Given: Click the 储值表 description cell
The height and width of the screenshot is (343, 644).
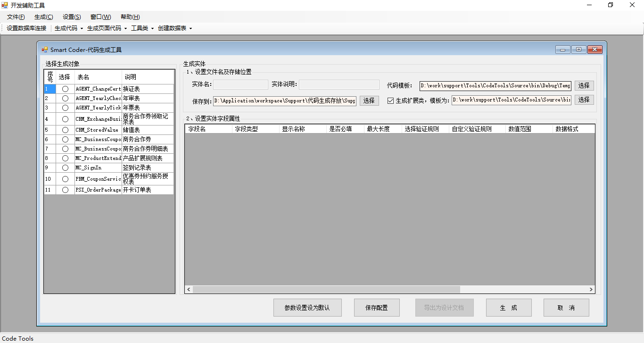Looking at the screenshot, I should [148, 130].
